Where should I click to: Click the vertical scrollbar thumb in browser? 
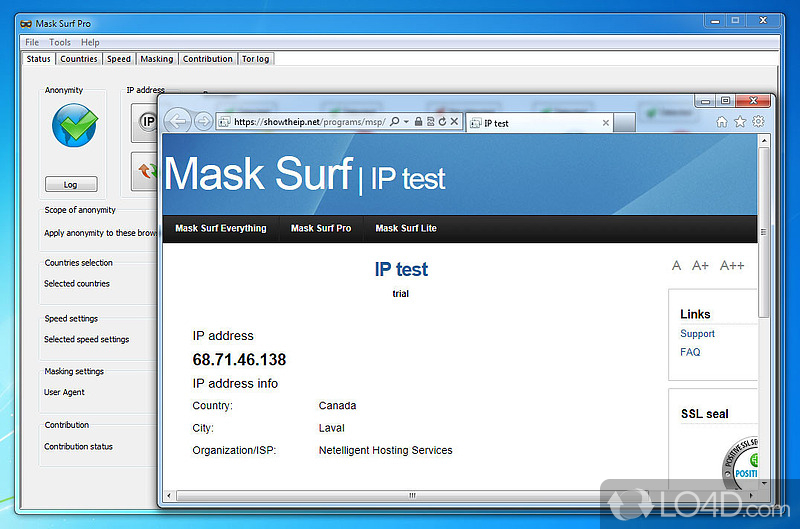[764, 232]
